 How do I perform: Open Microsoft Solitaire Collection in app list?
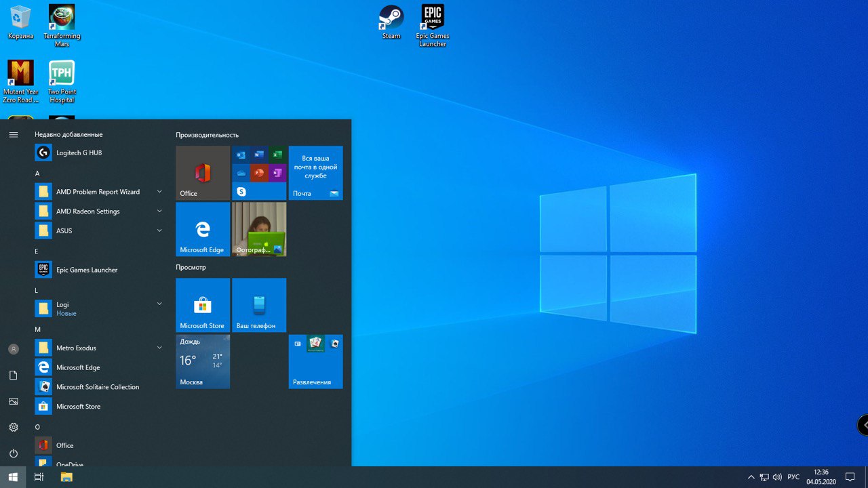pyautogui.click(x=100, y=387)
